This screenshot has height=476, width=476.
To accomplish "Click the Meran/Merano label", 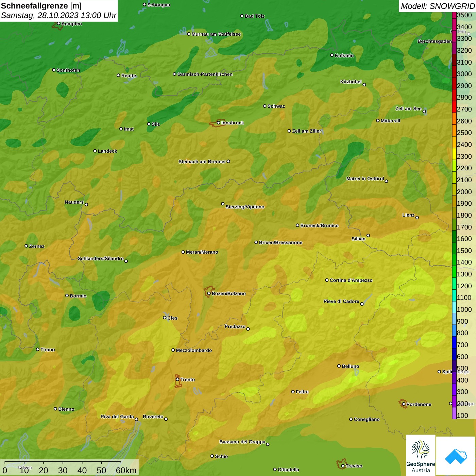I will (x=202, y=252).
